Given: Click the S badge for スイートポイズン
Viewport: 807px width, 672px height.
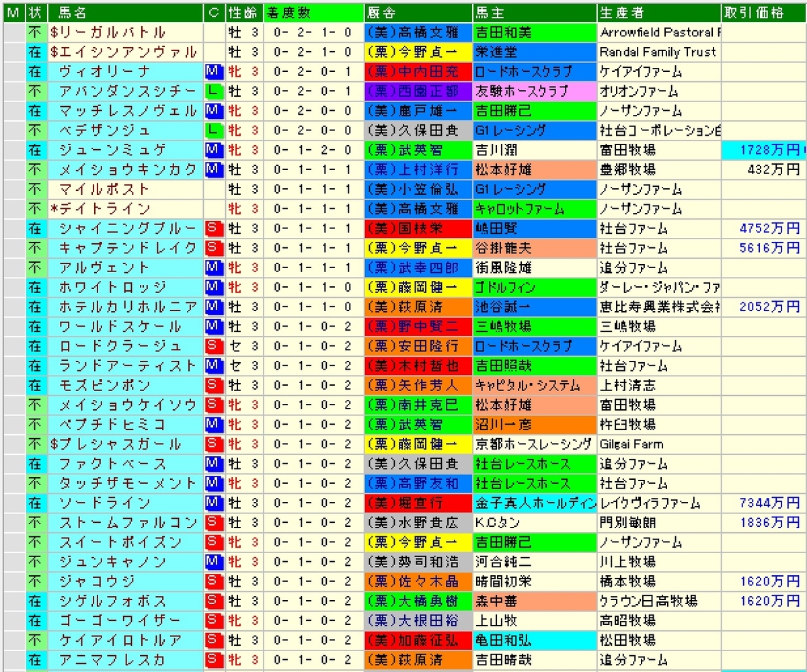Looking at the screenshot, I should tap(213, 542).
